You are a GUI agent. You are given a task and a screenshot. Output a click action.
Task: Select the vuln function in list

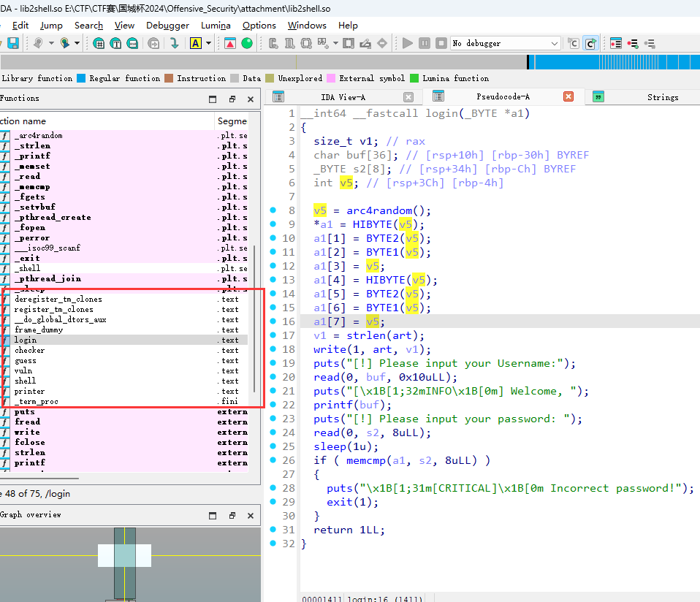(x=23, y=370)
